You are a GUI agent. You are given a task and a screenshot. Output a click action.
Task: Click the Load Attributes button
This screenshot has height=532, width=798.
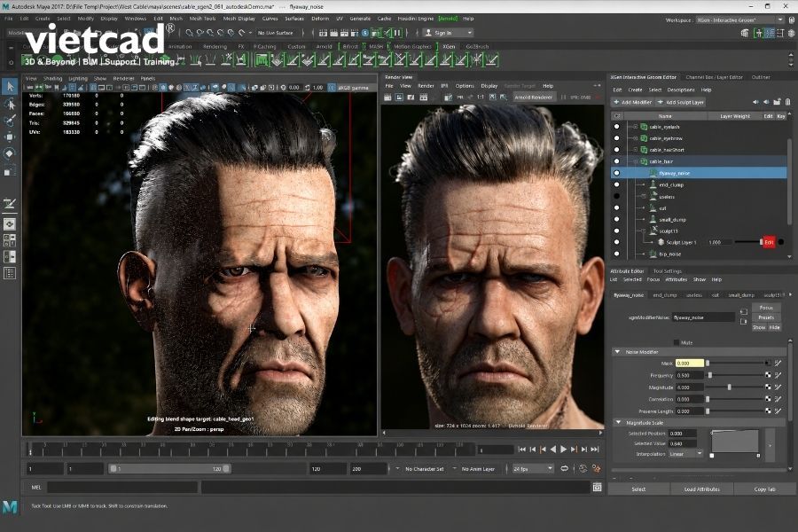click(701, 489)
